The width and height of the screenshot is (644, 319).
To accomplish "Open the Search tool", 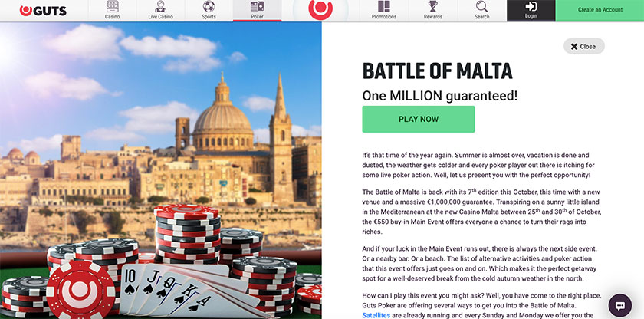I will pyautogui.click(x=481, y=11).
